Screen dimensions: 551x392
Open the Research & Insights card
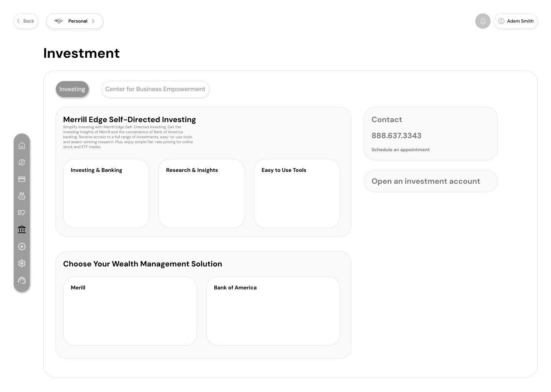202,193
